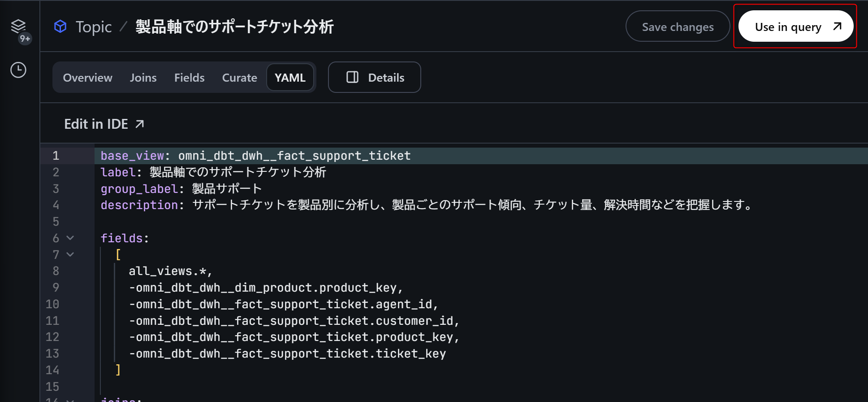
Task: Go to the Fields tab
Action: point(189,78)
